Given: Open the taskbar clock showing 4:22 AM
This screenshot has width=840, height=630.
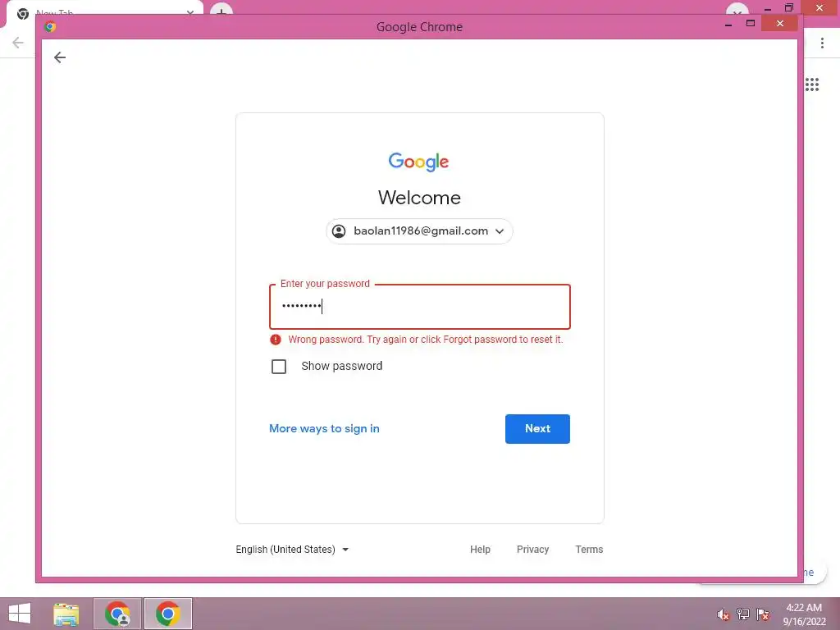Looking at the screenshot, I should (x=804, y=614).
